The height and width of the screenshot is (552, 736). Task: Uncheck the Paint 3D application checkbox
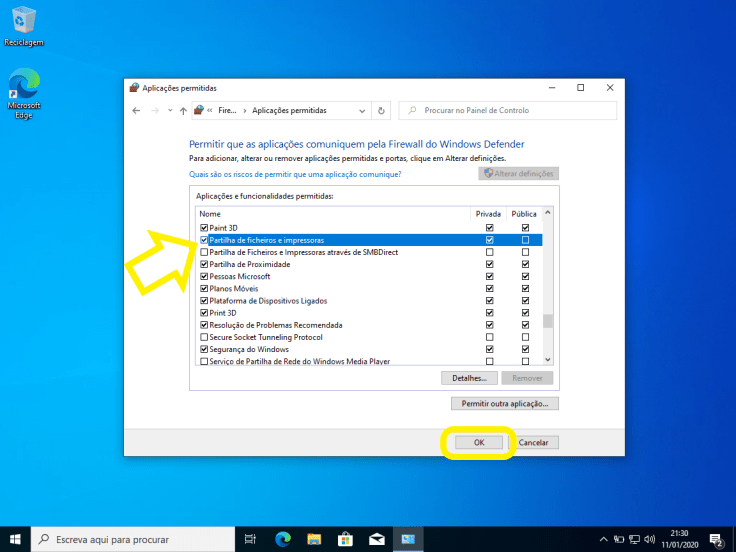204,228
